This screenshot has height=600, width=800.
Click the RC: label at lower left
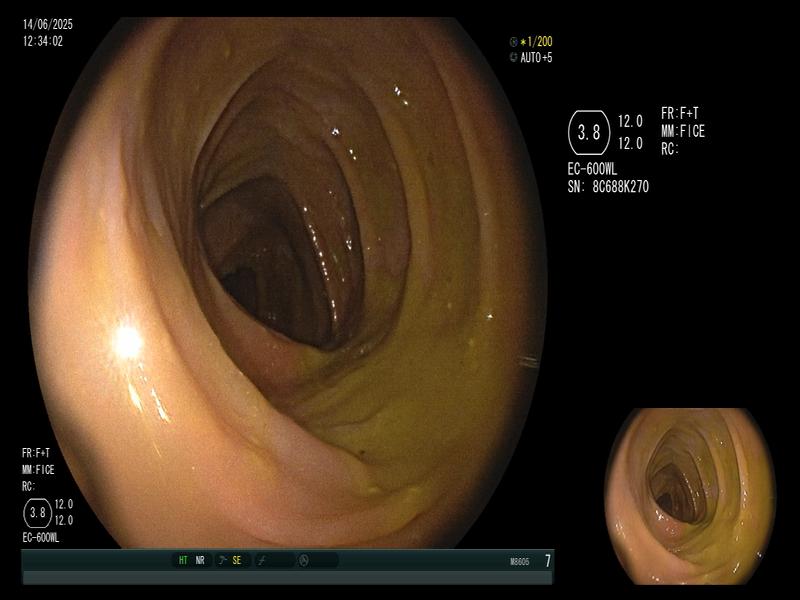pos(29,486)
